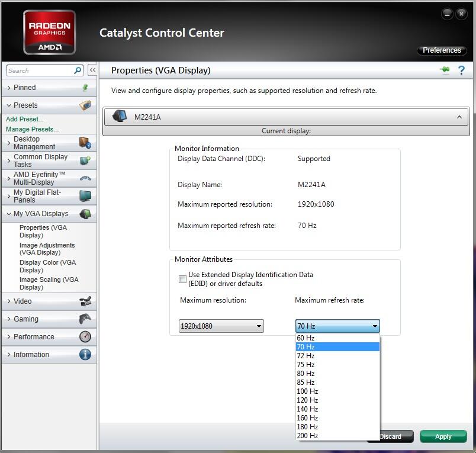This screenshot has height=453, width=476.
Task: Click the Desktop Management icon
Action: click(x=85, y=143)
